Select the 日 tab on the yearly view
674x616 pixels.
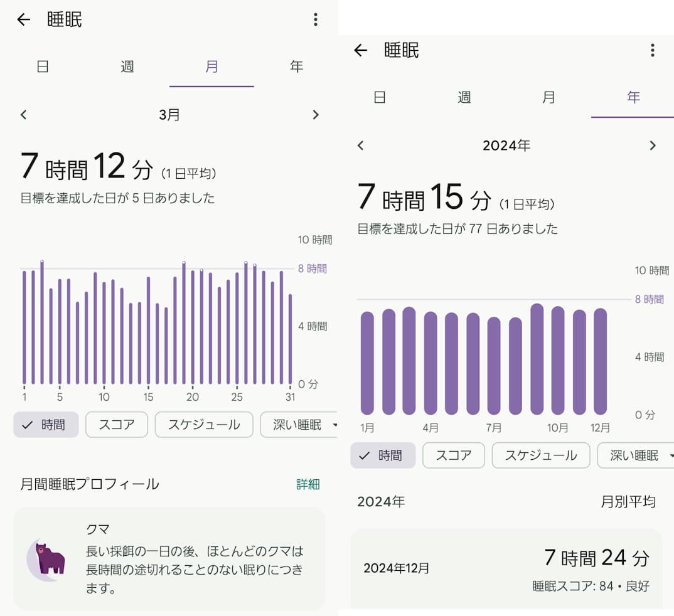(379, 97)
